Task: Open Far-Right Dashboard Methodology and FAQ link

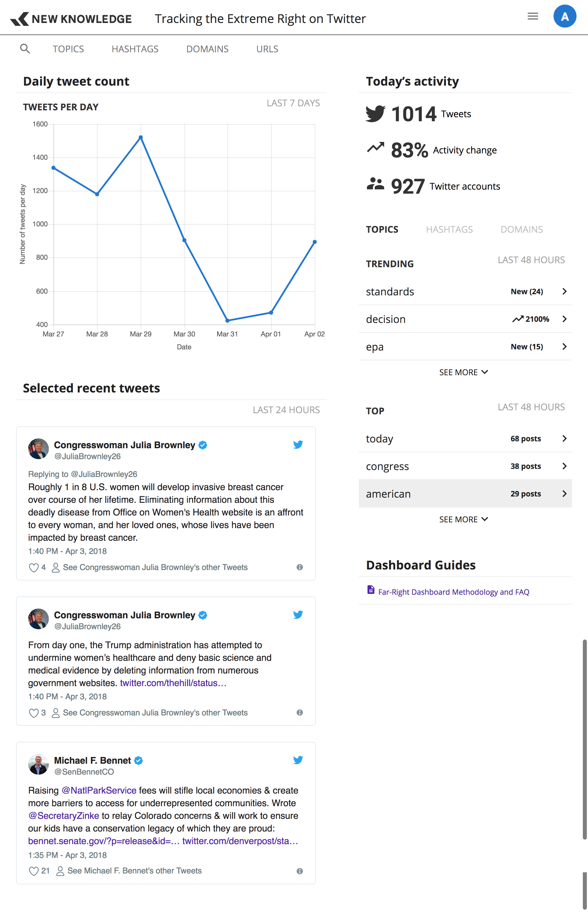Action: coord(453,592)
